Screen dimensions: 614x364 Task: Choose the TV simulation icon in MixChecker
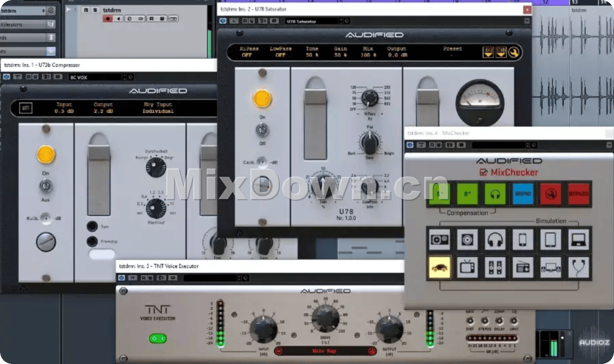point(467,267)
